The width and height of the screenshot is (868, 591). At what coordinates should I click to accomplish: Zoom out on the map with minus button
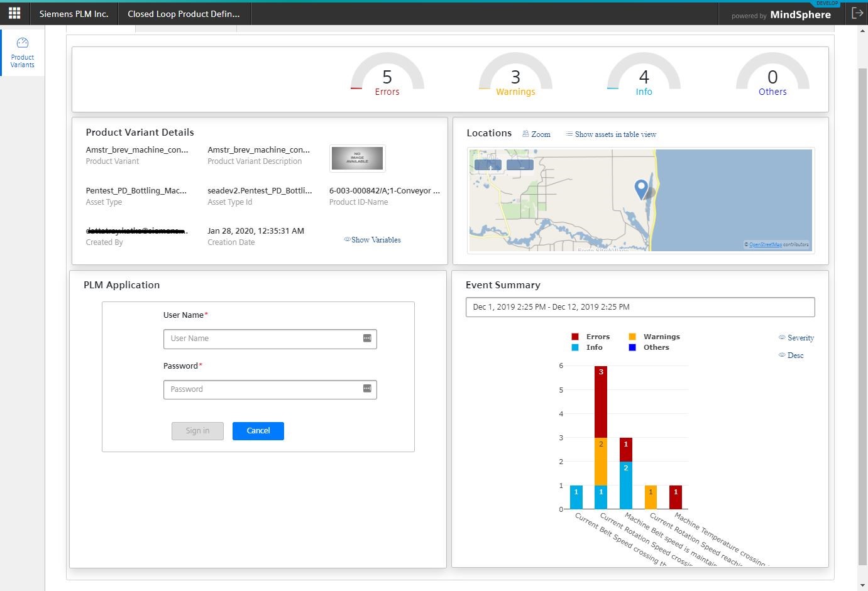click(520, 166)
